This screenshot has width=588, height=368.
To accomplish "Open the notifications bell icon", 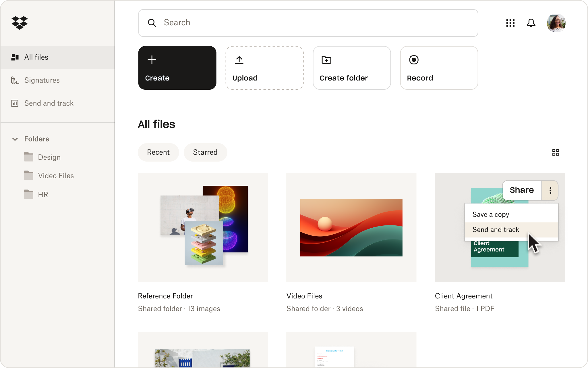I will point(532,22).
